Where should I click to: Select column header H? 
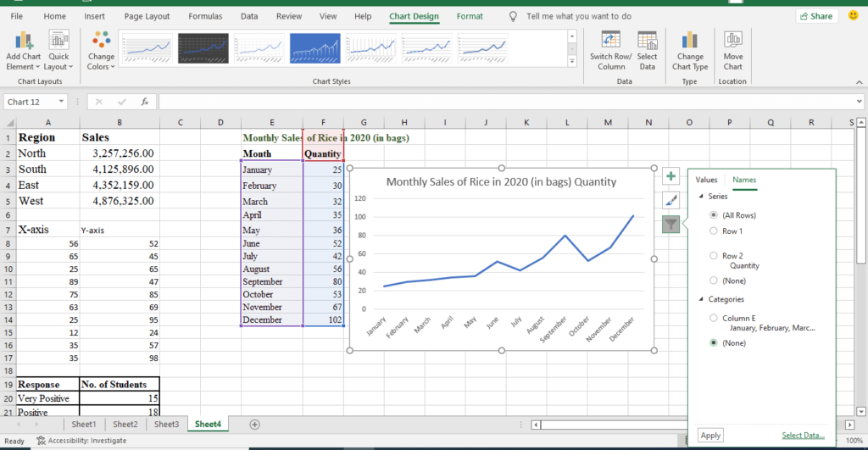point(404,122)
